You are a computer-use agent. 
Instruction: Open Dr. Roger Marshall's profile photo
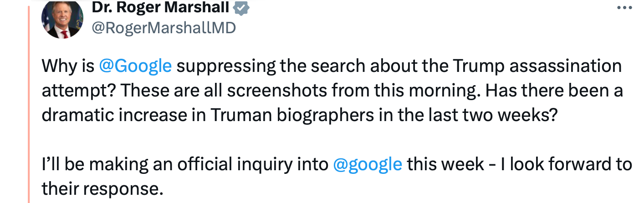click(62, 19)
